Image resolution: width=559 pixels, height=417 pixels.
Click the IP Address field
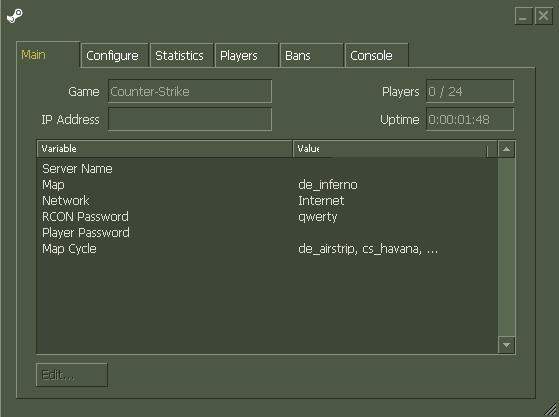(190, 119)
